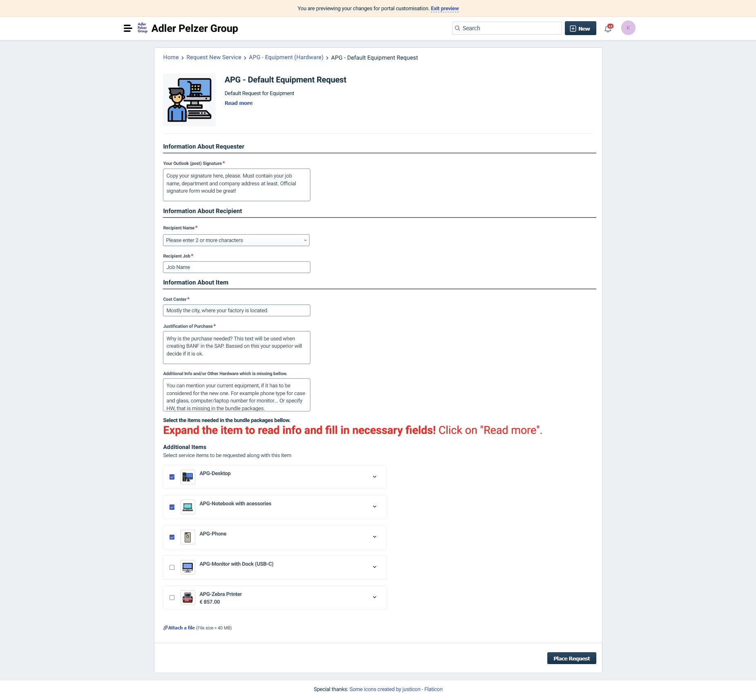Click the APG-Notebook with acessories label
Image resolution: width=756 pixels, height=700 pixels.
pos(235,504)
